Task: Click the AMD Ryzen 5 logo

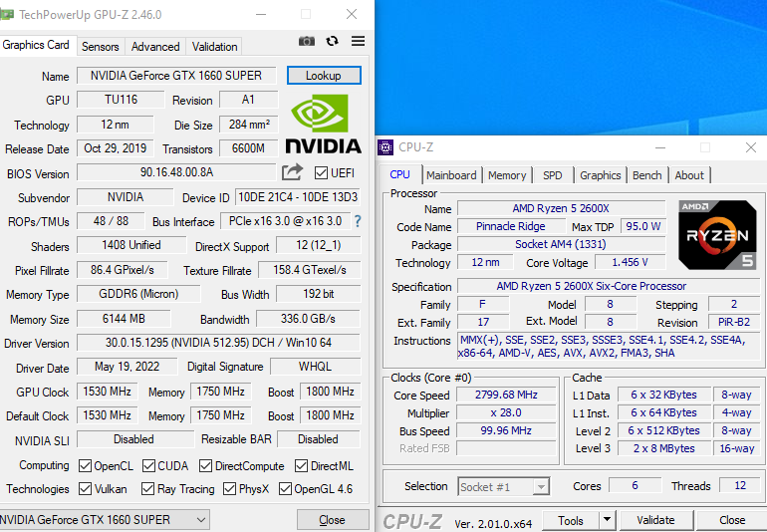Action: [x=717, y=235]
